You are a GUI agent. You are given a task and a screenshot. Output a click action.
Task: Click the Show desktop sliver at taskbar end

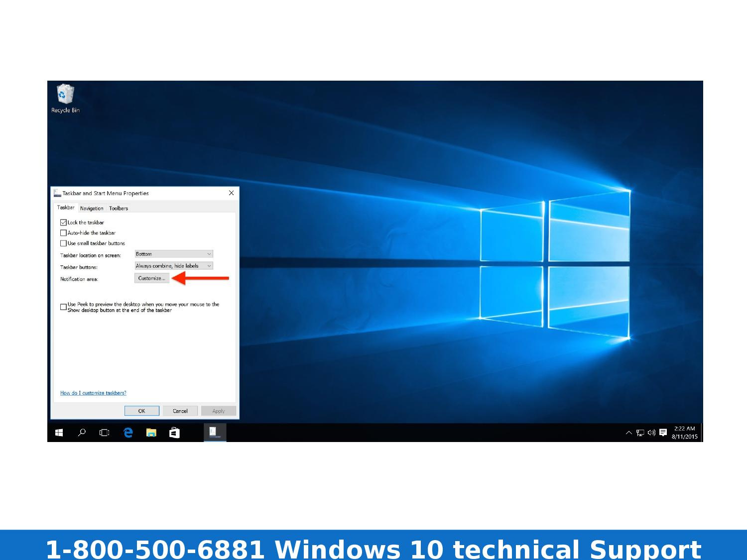coord(702,433)
